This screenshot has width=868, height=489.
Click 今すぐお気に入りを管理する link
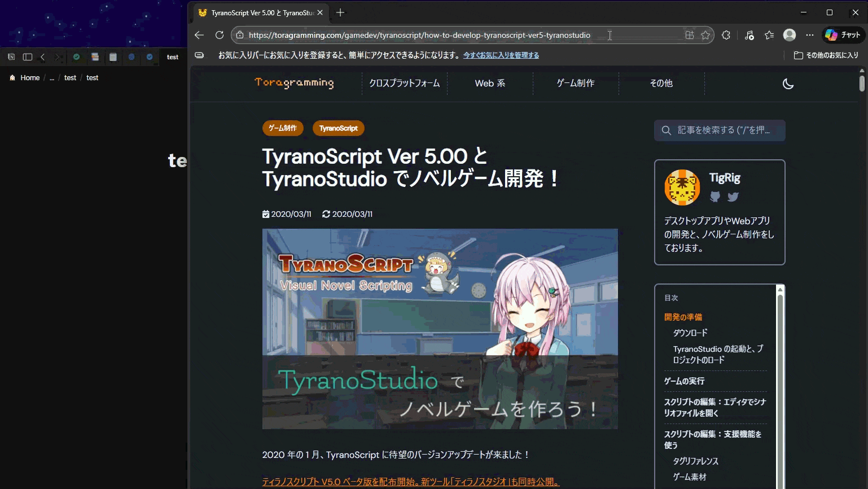point(501,55)
